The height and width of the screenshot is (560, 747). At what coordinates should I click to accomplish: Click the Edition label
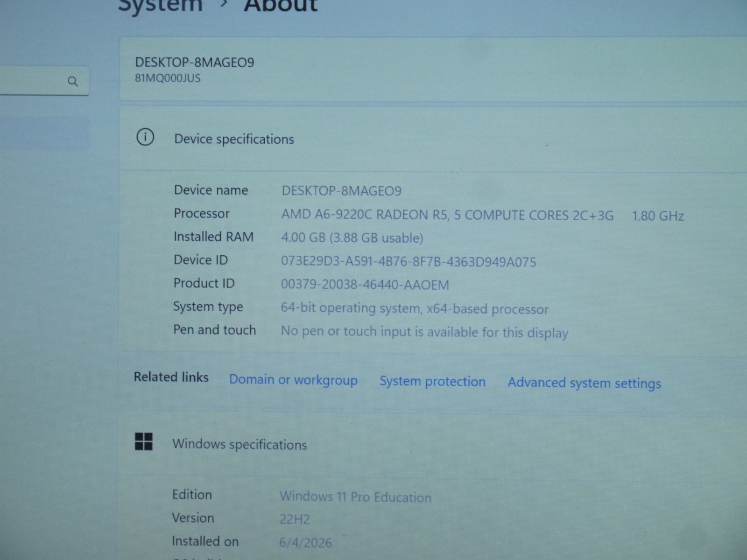[x=192, y=495]
